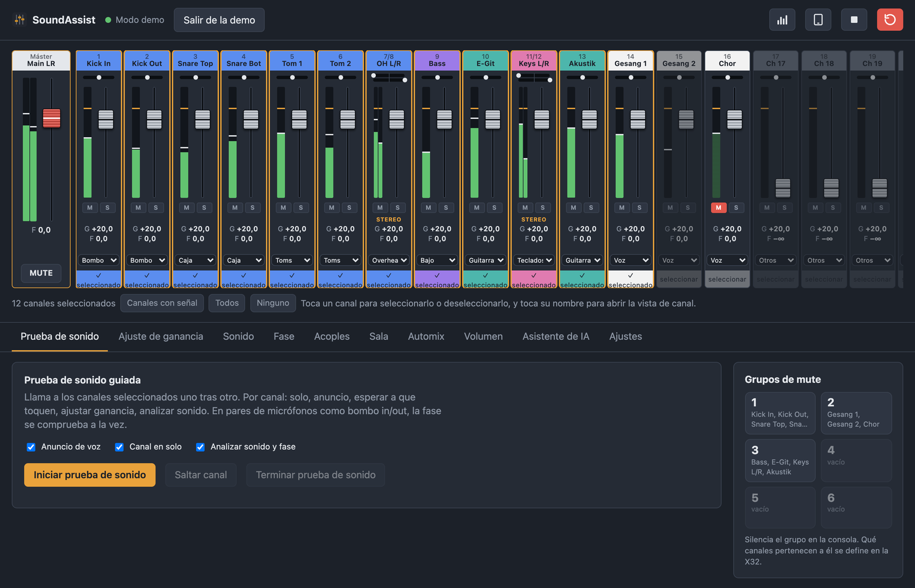
Task: Open Chor channel name header
Action: click(727, 61)
